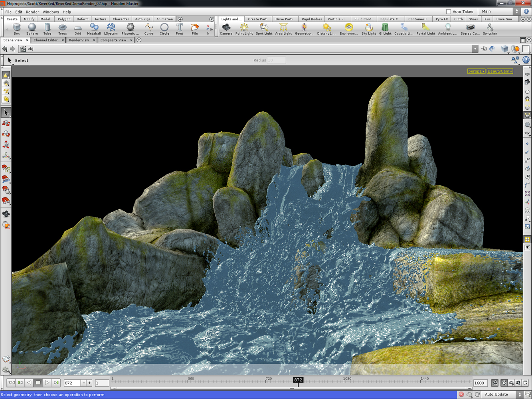Create an LSystem from the shelf
This screenshot has width=532, height=399.
coord(111,28)
